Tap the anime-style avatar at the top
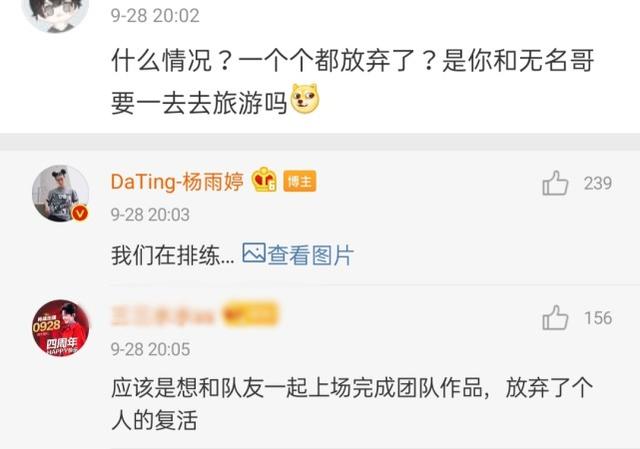This screenshot has width=640, height=449. (x=56, y=12)
